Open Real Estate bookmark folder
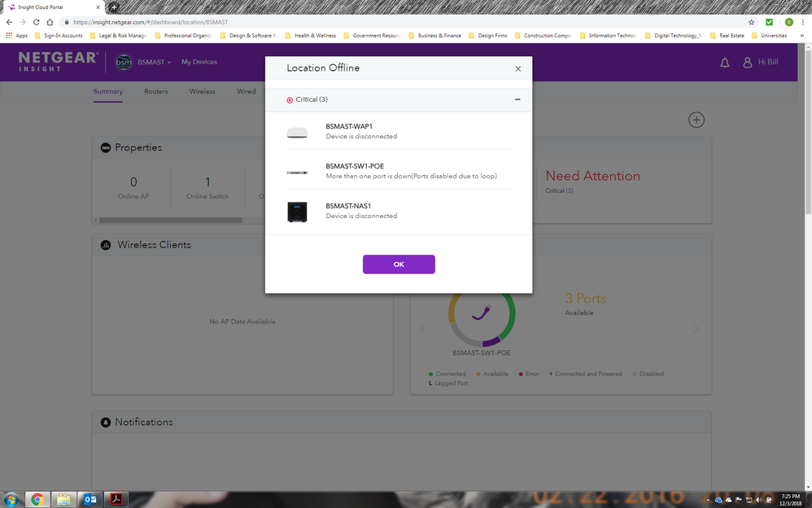Screen dimensions: 812x508 (x=727, y=36)
